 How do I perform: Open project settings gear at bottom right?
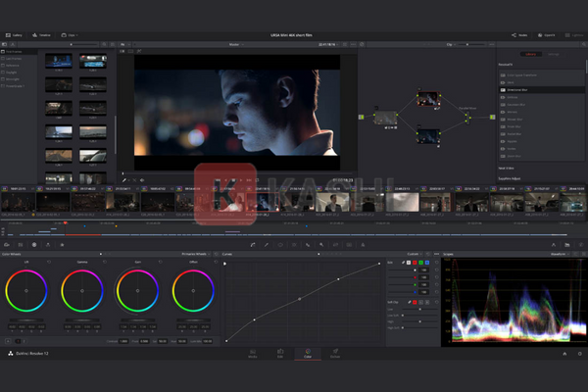coord(580,354)
